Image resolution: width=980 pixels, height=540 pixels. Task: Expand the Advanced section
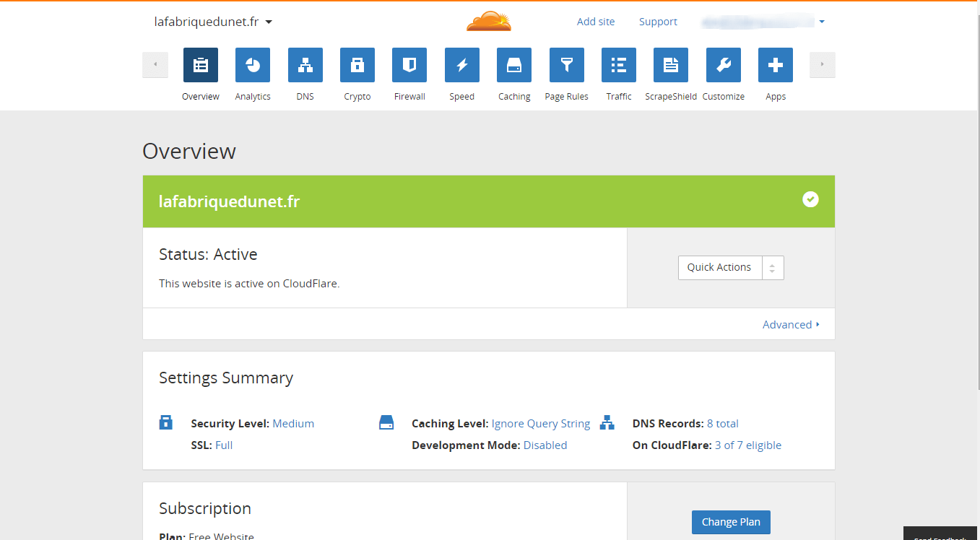(791, 325)
